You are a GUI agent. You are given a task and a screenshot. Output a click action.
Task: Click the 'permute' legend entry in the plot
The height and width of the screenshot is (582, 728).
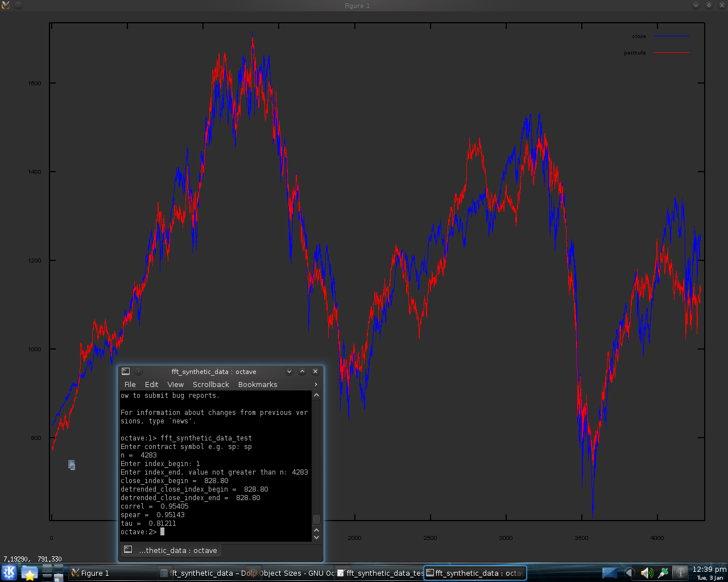tap(656, 53)
